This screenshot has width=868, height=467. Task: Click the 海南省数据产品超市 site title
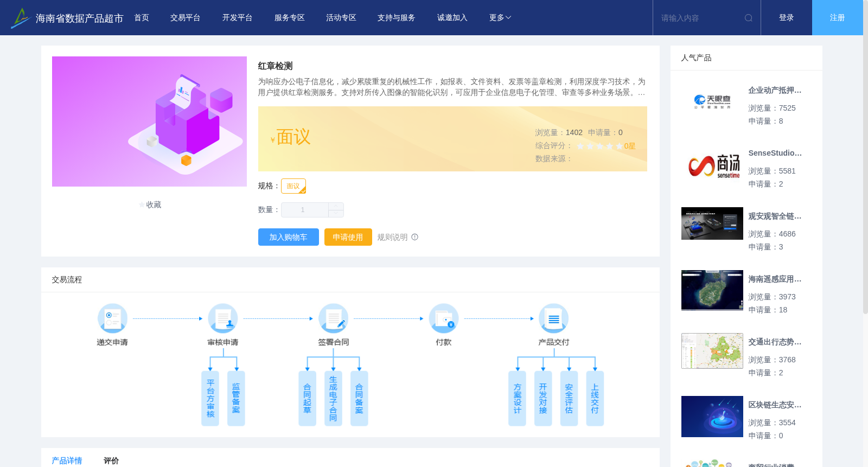pos(79,18)
